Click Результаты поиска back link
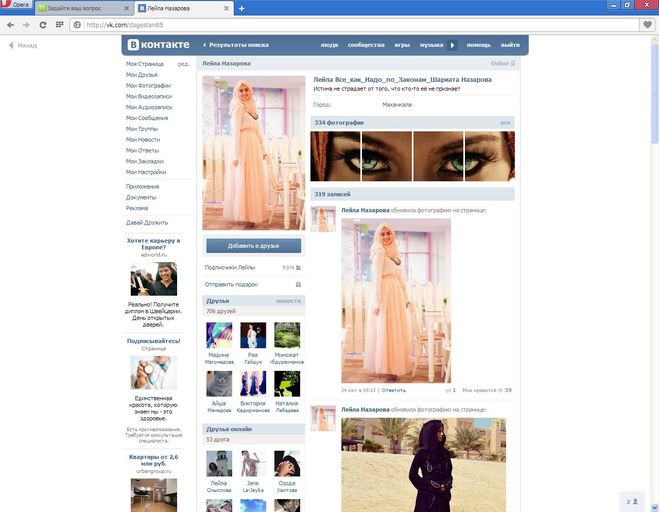Viewport: 659px width, 512px height. 236,45
